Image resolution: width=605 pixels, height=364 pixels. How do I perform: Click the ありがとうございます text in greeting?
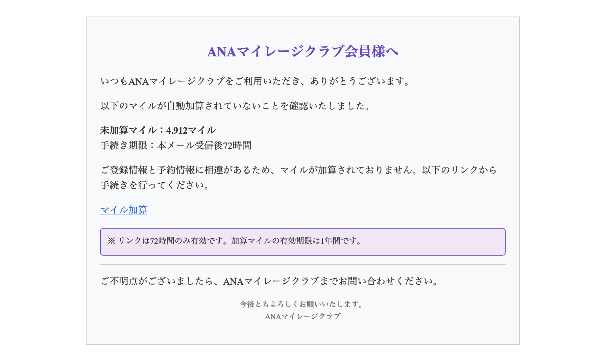pyautogui.click(x=361, y=81)
